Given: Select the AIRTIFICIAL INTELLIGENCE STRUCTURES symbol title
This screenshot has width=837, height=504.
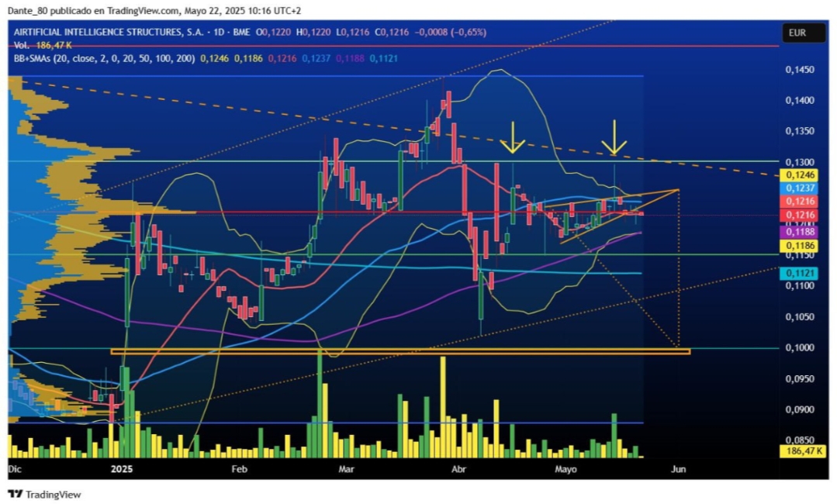Looking at the screenshot, I should click(108, 32).
